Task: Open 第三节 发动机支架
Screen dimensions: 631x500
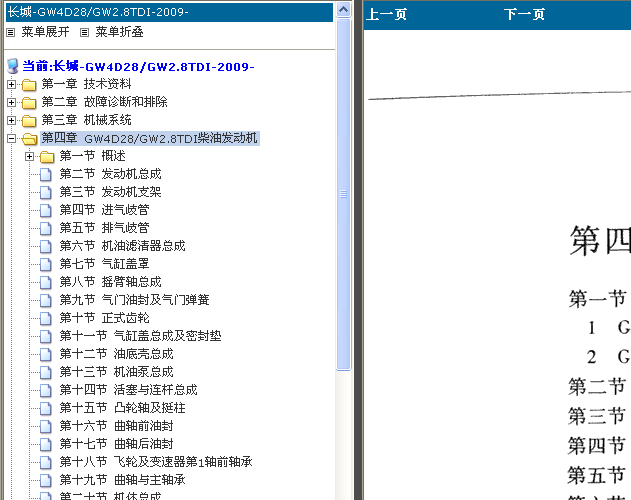Action: 110,192
